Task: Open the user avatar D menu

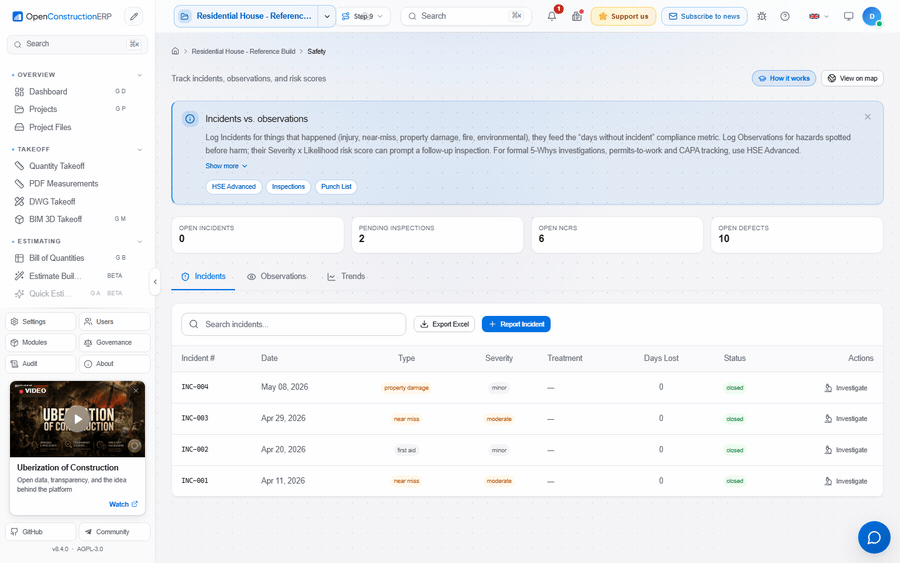Action: [x=872, y=16]
